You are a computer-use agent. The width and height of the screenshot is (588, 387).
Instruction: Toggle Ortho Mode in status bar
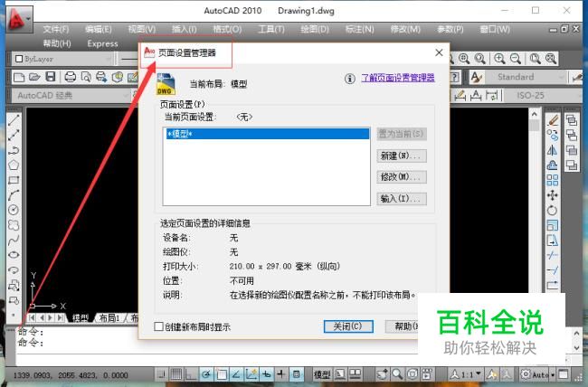coord(191,373)
